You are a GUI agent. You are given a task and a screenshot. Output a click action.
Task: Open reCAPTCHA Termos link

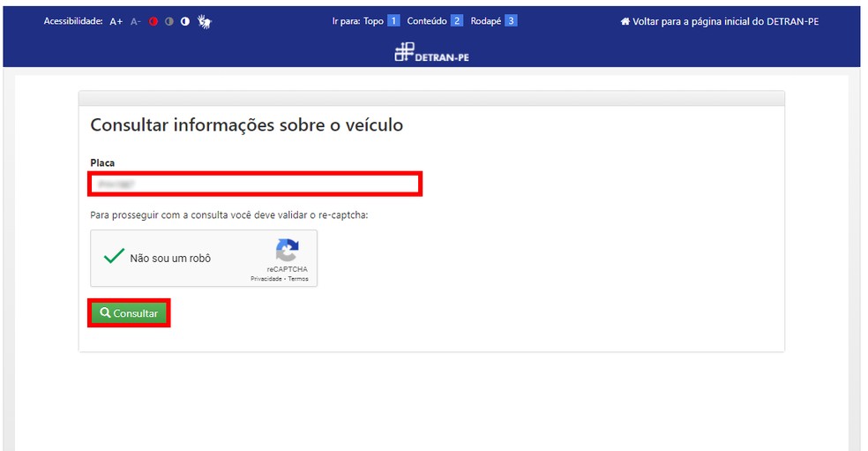point(298,279)
